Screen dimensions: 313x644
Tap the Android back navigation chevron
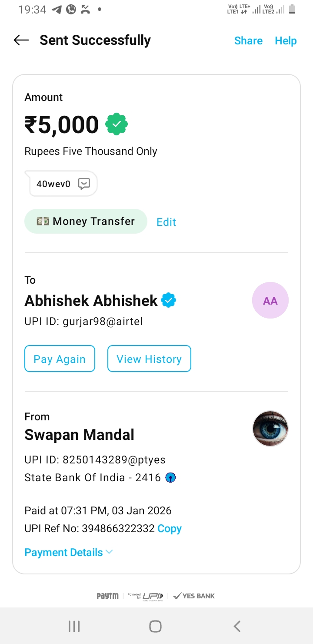pyautogui.click(x=237, y=626)
